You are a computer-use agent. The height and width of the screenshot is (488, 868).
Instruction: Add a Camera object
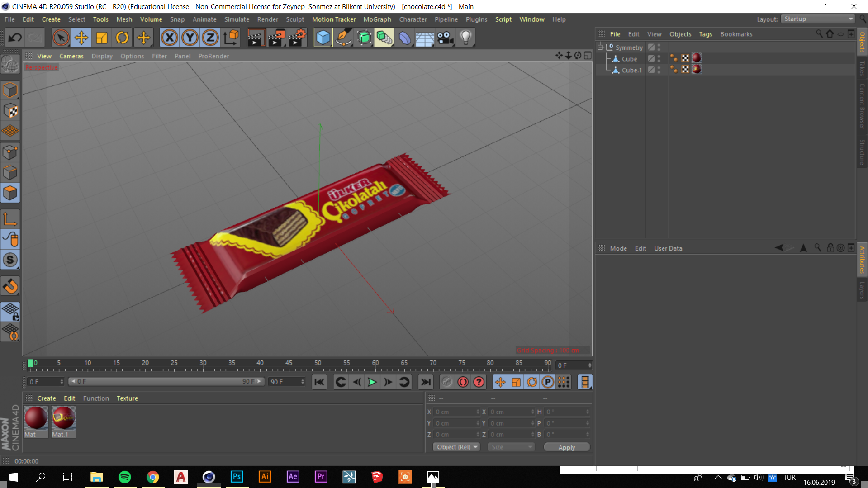[x=446, y=38]
